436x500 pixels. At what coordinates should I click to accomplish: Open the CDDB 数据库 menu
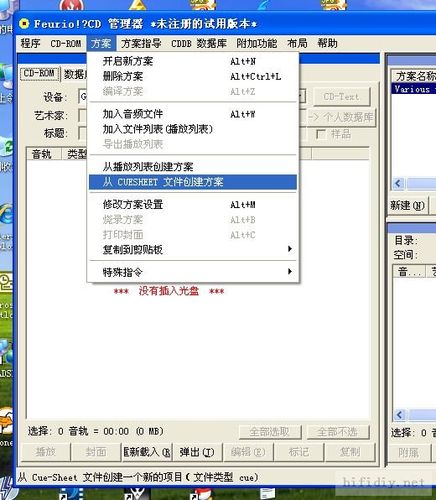(x=199, y=43)
